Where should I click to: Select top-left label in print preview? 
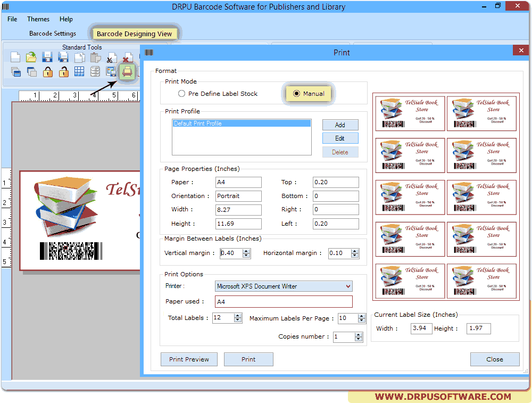410,113
